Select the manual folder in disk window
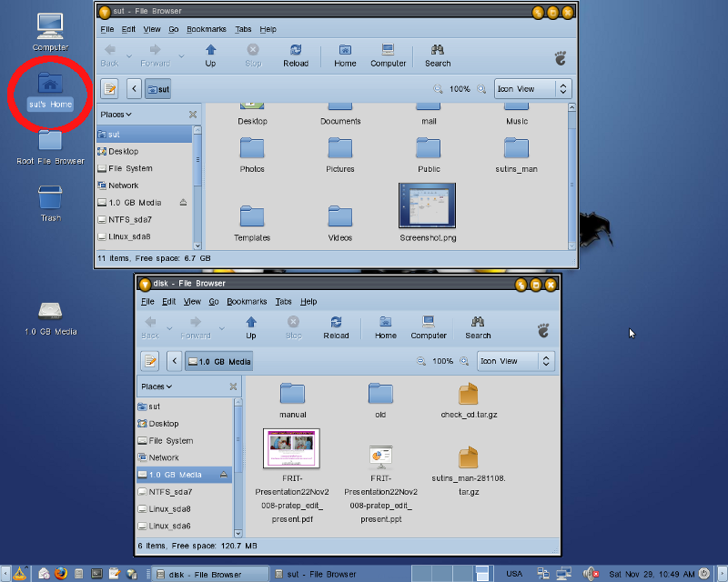The width and height of the screenshot is (728, 582). (x=292, y=394)
